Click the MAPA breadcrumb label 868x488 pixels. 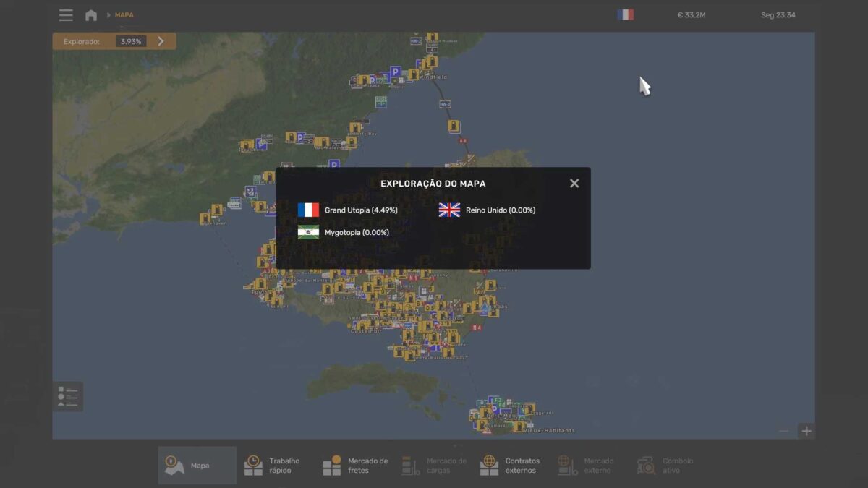(x=124, y=15)
